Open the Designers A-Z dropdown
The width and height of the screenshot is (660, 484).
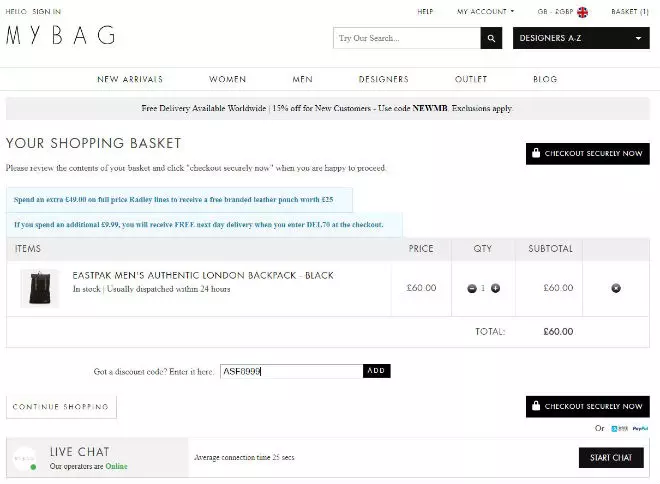tap(581, 38)
